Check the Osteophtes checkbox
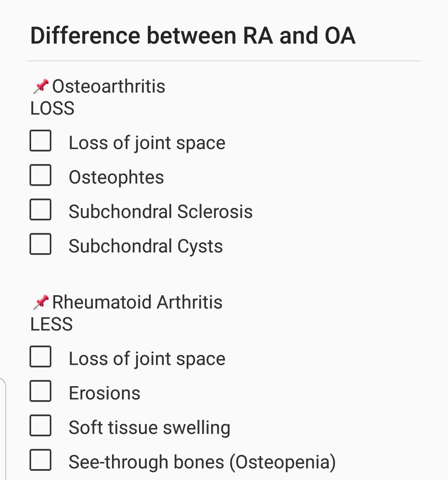 coord(40,176)
